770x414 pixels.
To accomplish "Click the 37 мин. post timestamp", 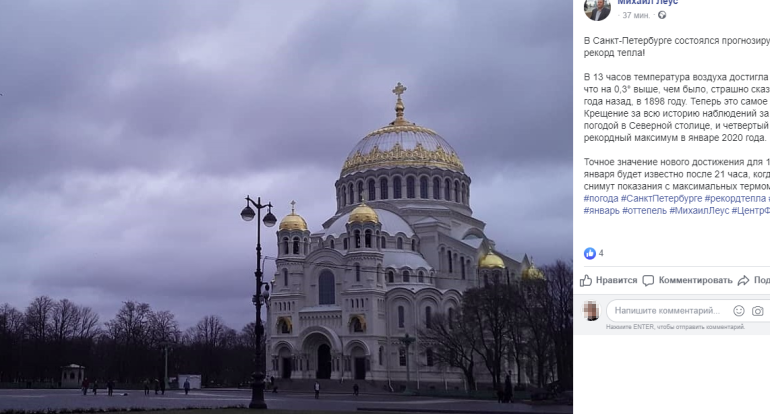I will [x=636, y=15].
